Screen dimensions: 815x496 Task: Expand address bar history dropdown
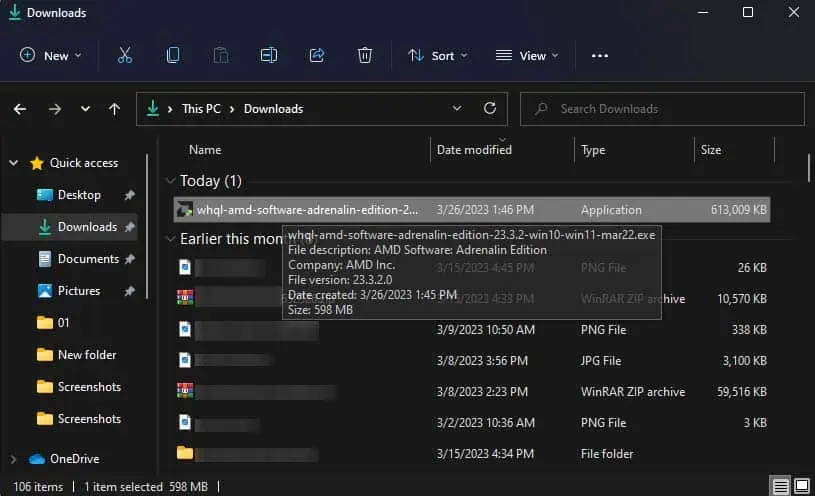457,108
